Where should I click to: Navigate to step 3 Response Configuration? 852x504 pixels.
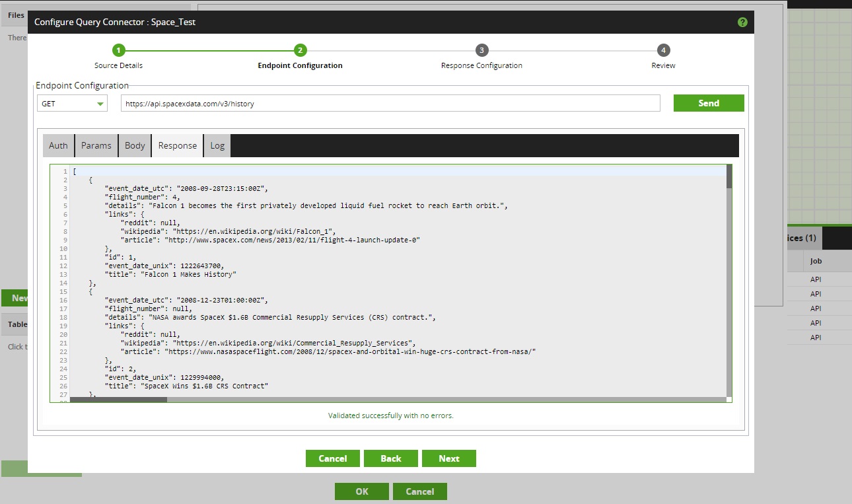(481, 50)
